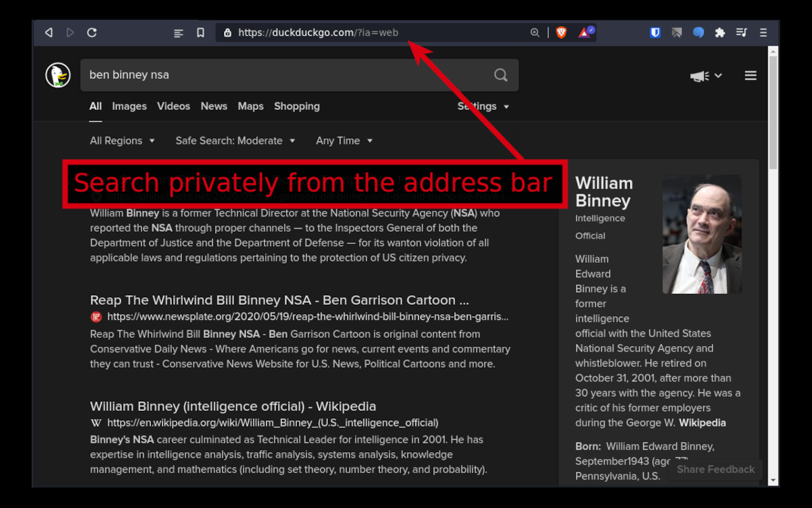The height and width of the screenshot is (508, 812).
Task: Switch to the News tab
Action: pos(214,107)
